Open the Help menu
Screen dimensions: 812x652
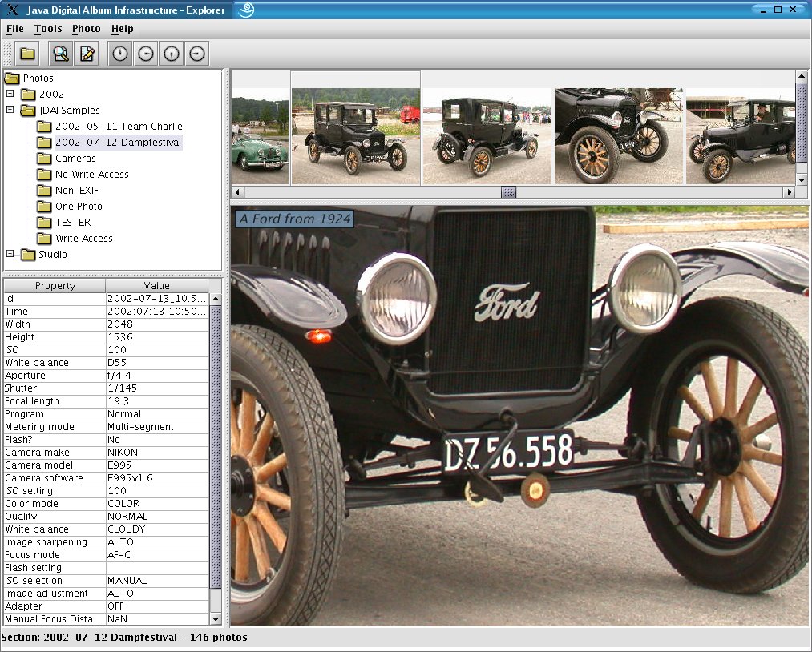click(122, 29)
